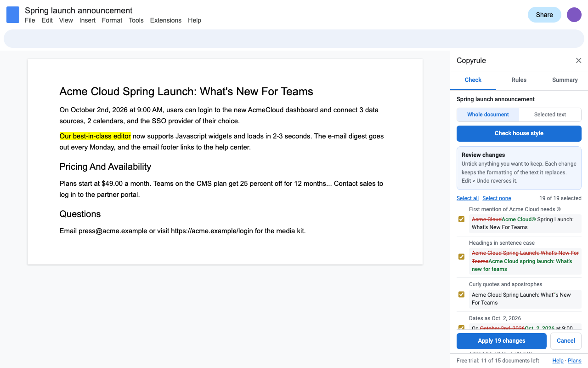Screen dimensions: 588x368
Task: Click 'https://acme.example/login' in the document
Action: pyautogui.click(x=212, y=231)
